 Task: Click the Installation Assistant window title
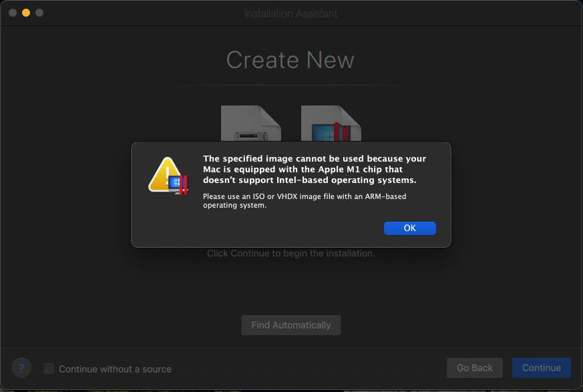[290, 14]
